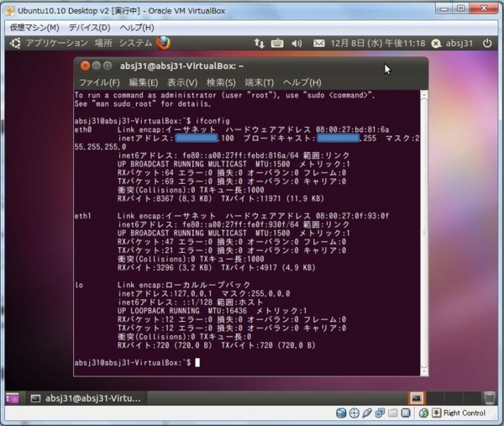This screenshot has width=504, height=426.
Task: Open the mail messaging indicator
Action: coord(319,43)
